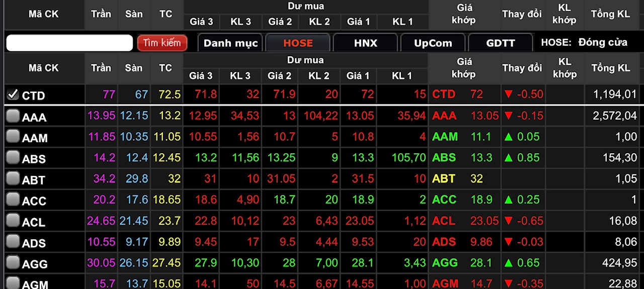Viewport: 644px width, 289px height.
Task: Enable the ABS stock checkbox
Action: (x=13, y=158)
